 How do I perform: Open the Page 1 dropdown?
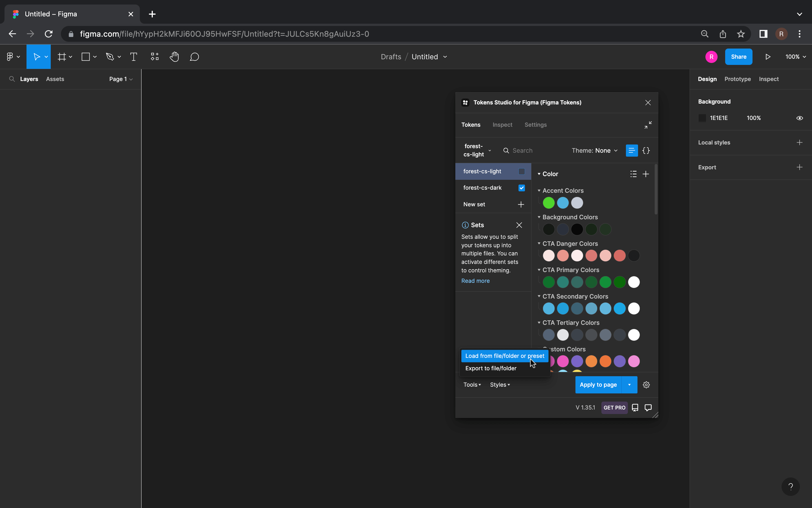click(121, 79)
